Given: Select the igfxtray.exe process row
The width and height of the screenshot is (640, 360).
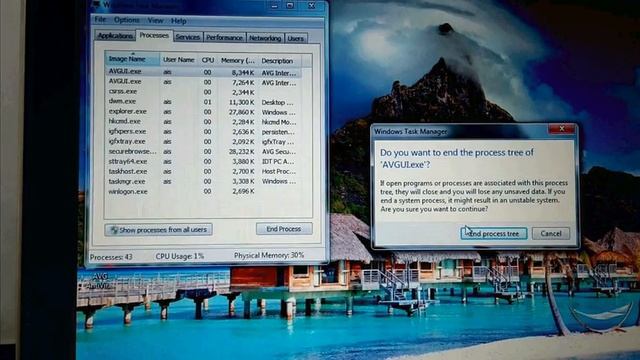Looking at the screenshot, I should (203, 142).
